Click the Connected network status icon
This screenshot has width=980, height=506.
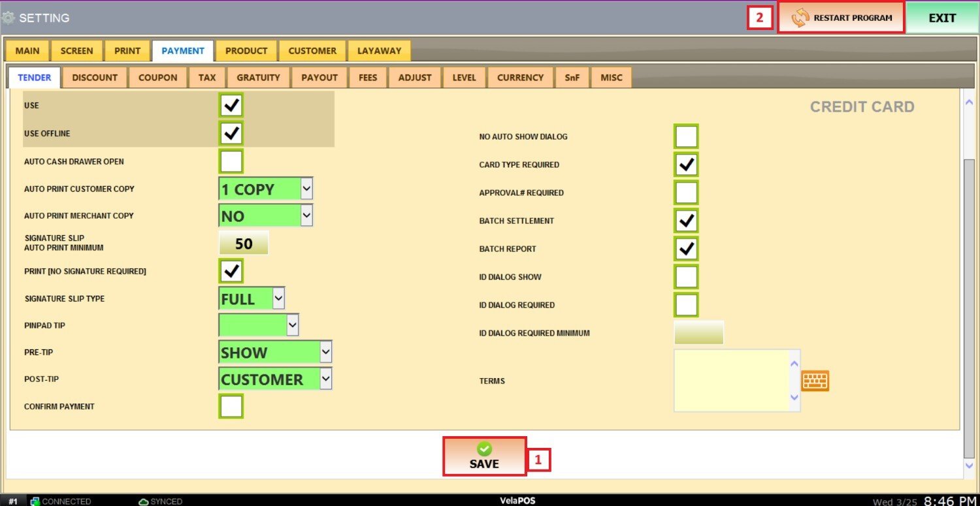coord(35,501)
